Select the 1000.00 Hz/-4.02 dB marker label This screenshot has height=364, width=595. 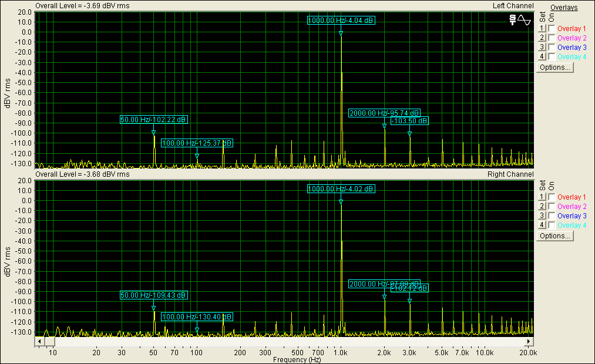coord(341,189)
